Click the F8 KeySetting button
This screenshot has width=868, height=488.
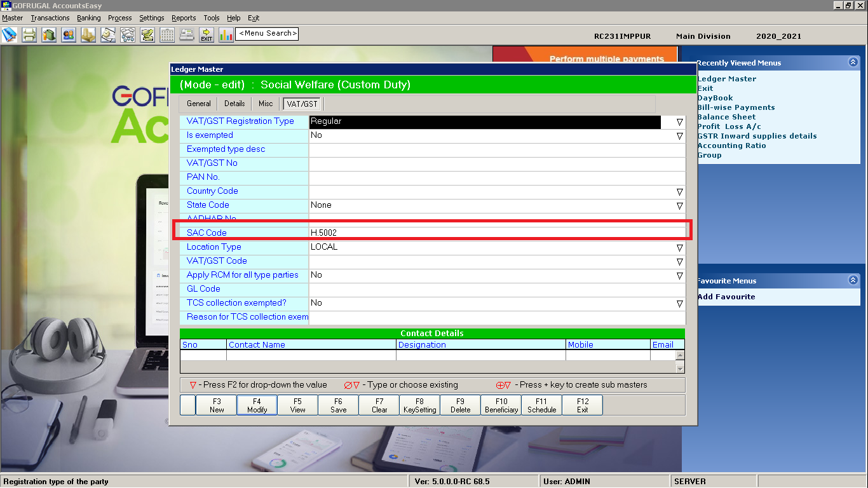click(419, 405)
